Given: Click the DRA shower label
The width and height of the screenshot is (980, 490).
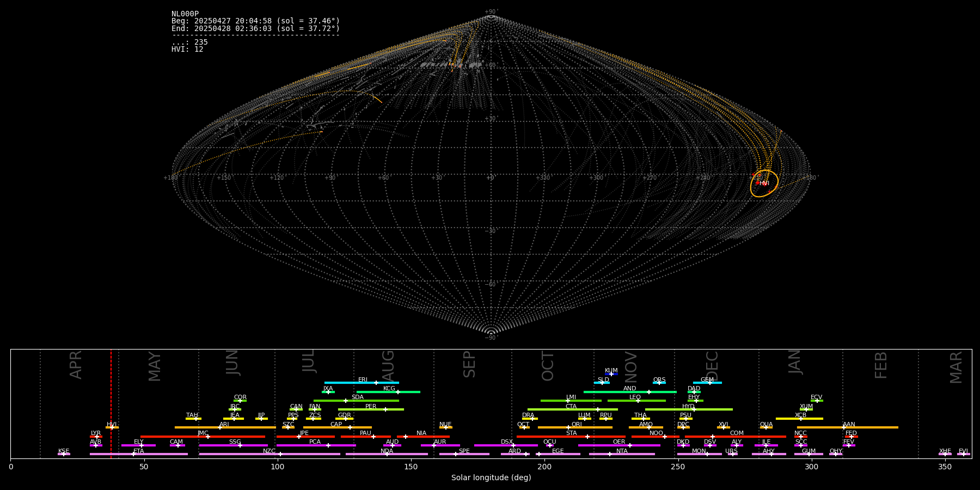Looking at the screenshot, I should click(528, 415).
